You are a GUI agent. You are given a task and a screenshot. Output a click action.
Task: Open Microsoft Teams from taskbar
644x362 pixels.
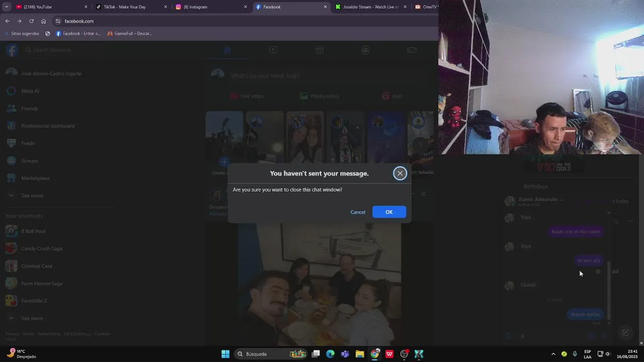345,354
